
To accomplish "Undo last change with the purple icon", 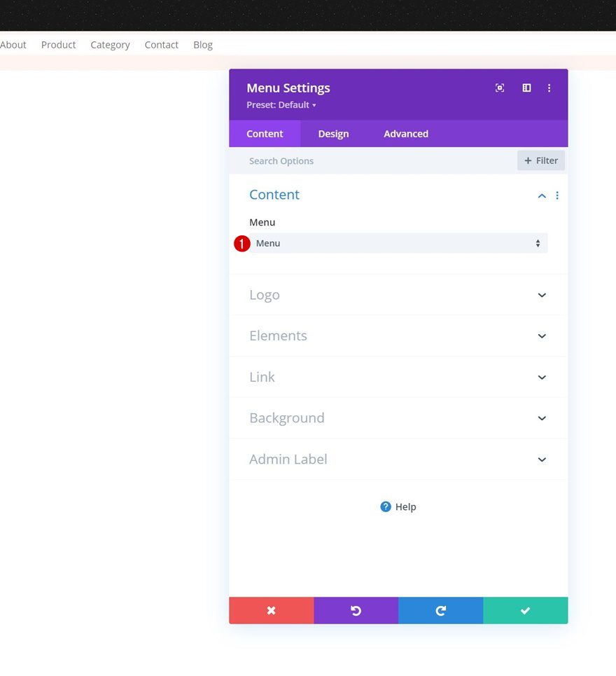I will tap(356, 610).
